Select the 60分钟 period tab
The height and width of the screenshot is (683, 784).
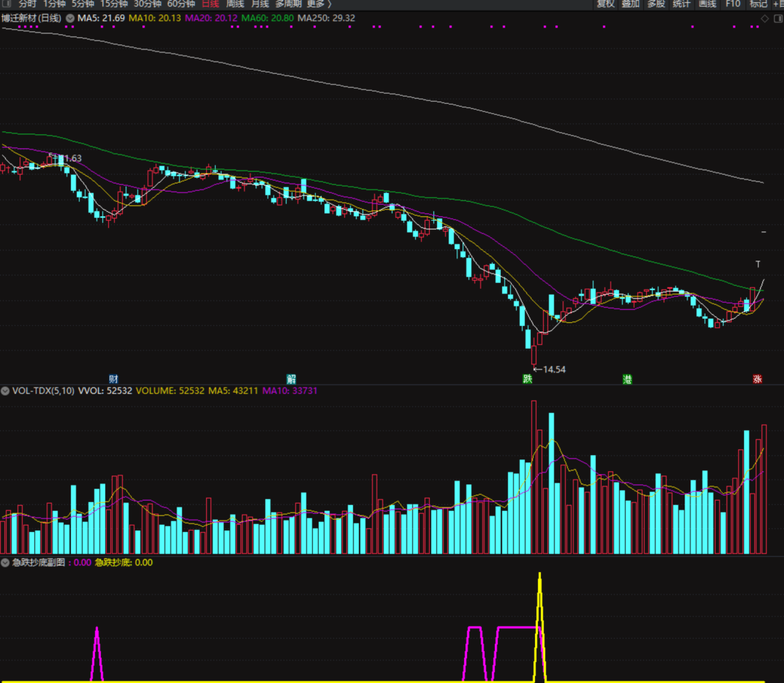tap(181, 4)
